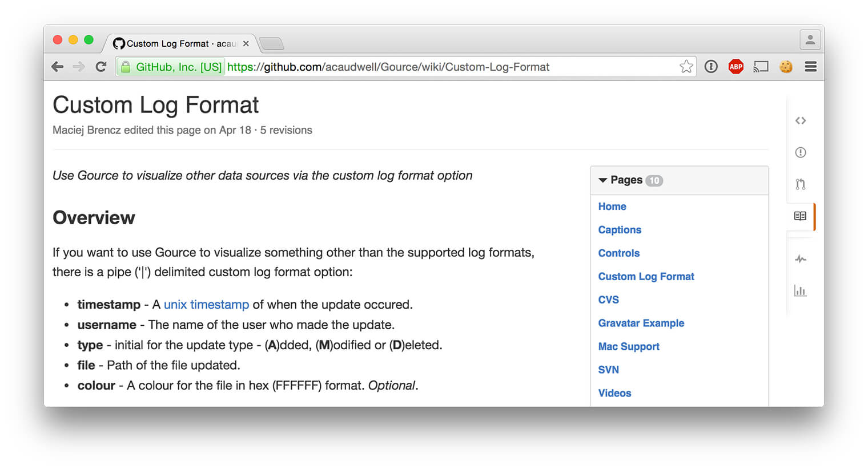The image size is (868, 469).
Task: Open the Chrome hamburger menu
Action: (x=810, y=67)
